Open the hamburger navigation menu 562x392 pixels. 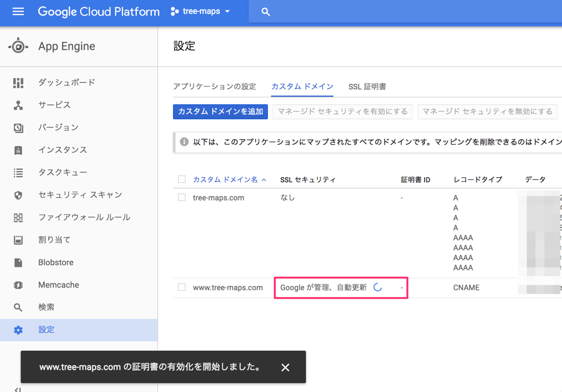tap(18, 11)
